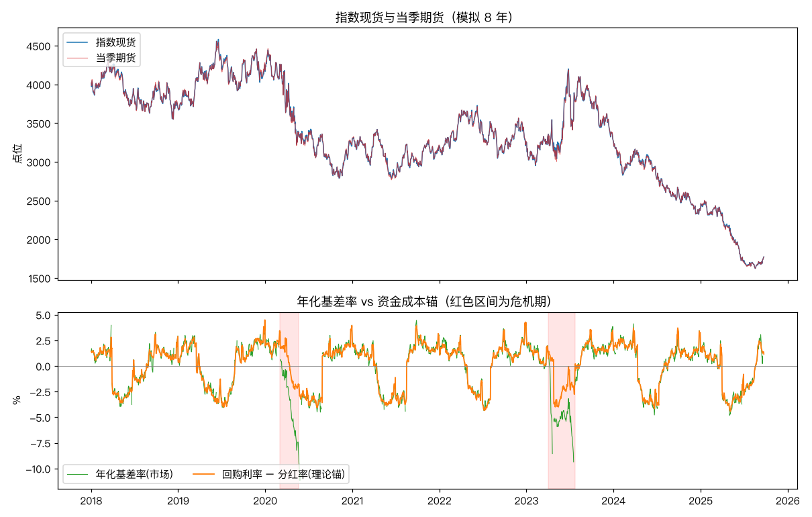812x517 pixels.
Task: Select the 年化基差率(市场) legend entry
Action: tap(120, 474)
